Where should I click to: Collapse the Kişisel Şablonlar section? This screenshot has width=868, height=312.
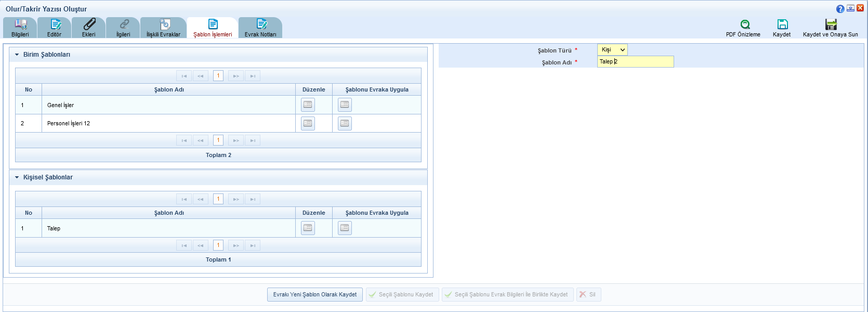tap(17, 177)
